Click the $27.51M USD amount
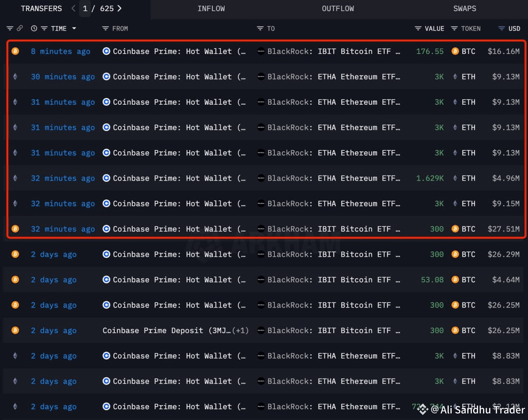 (x=504, y=229)
